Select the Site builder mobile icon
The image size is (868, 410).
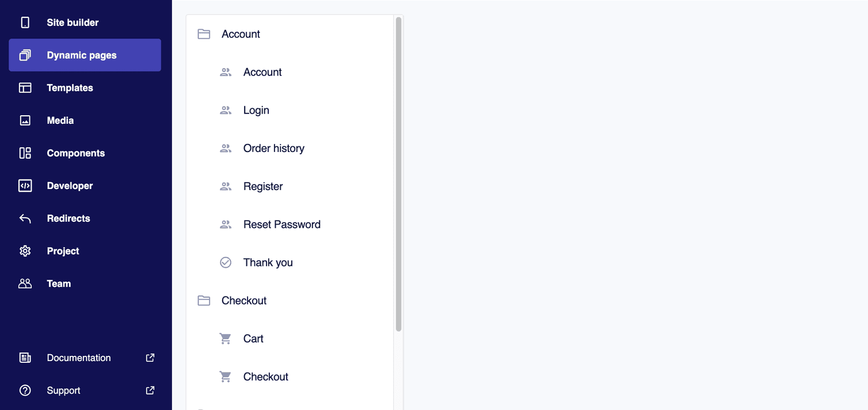[25, 22]
